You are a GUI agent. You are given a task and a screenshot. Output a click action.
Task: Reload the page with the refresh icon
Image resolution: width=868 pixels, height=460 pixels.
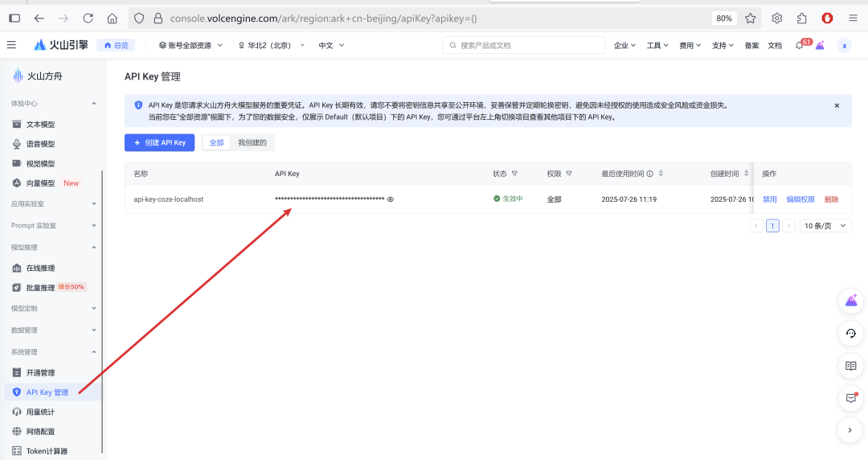[x=88, y=18]
